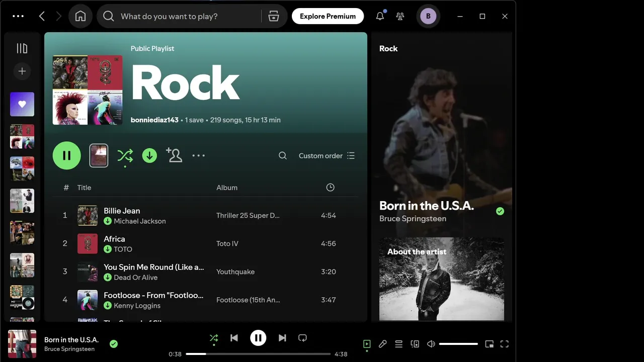
Task: Open Kenny Loggins artist link
Action: click(x=137, y=306)
